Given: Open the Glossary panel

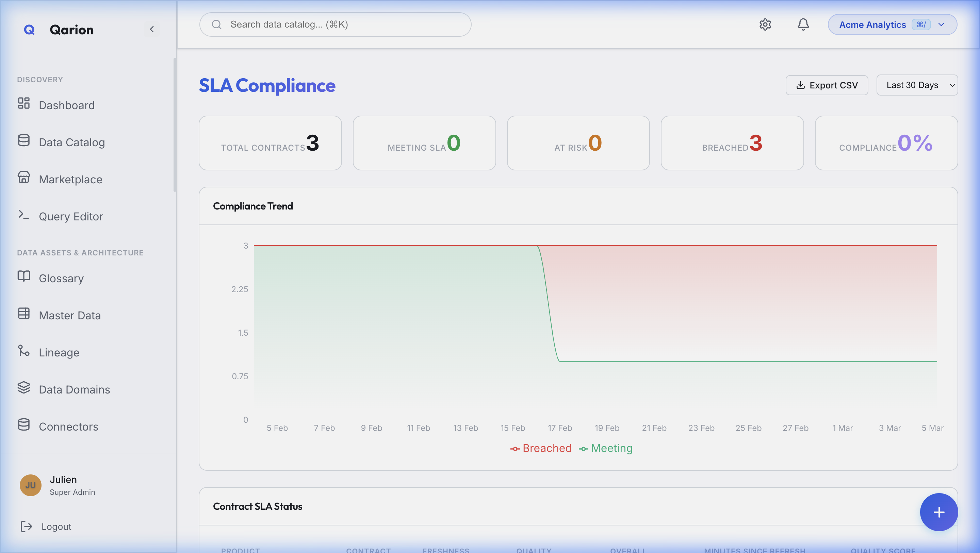Looking at the screenshot, I should (x=61, y=278).
